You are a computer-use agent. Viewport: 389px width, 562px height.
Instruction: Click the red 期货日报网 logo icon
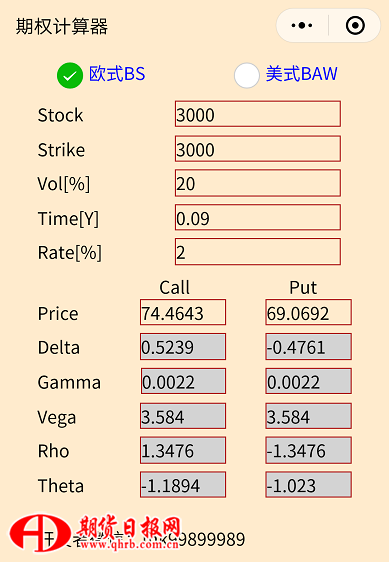point(40,533)
